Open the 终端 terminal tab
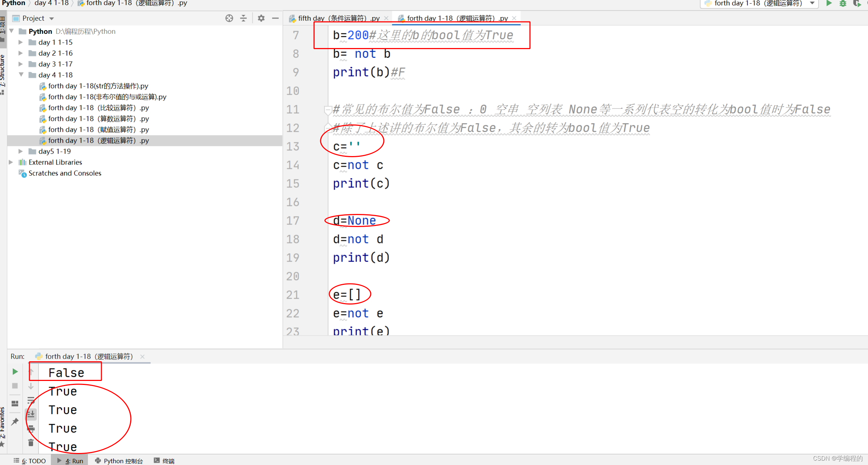 (x=164, y=461)
